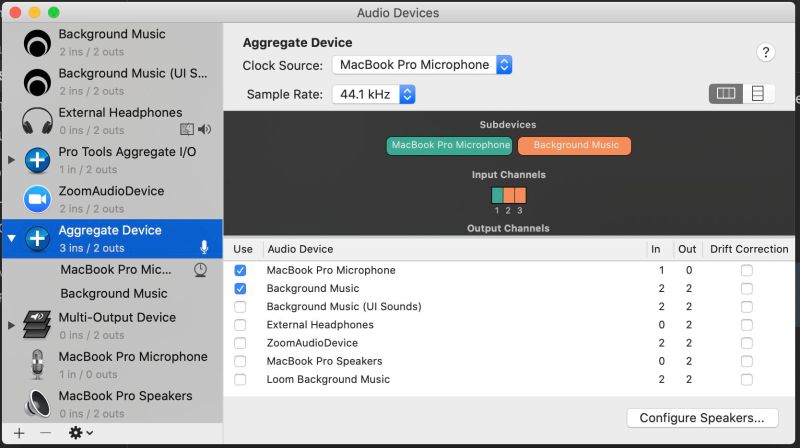800x448 pixels.
Task: Click the yellow minimize window button
Action: [35, 12]
